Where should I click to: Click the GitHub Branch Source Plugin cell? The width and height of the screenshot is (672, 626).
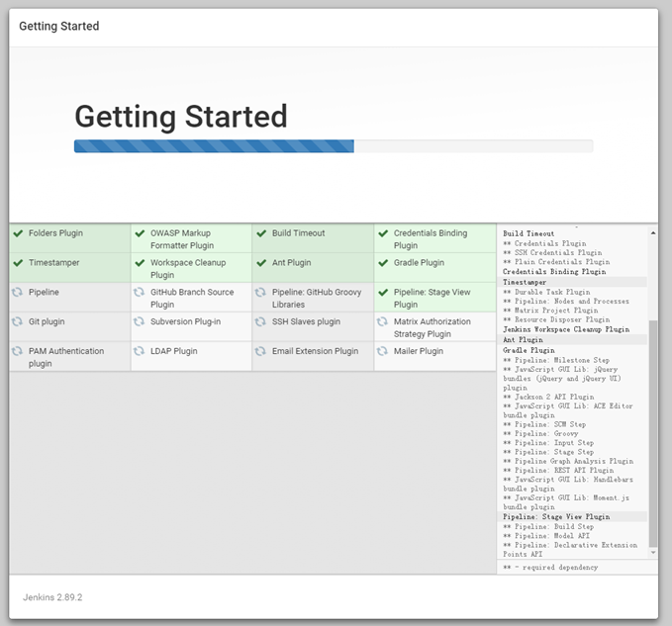point(191,298)
